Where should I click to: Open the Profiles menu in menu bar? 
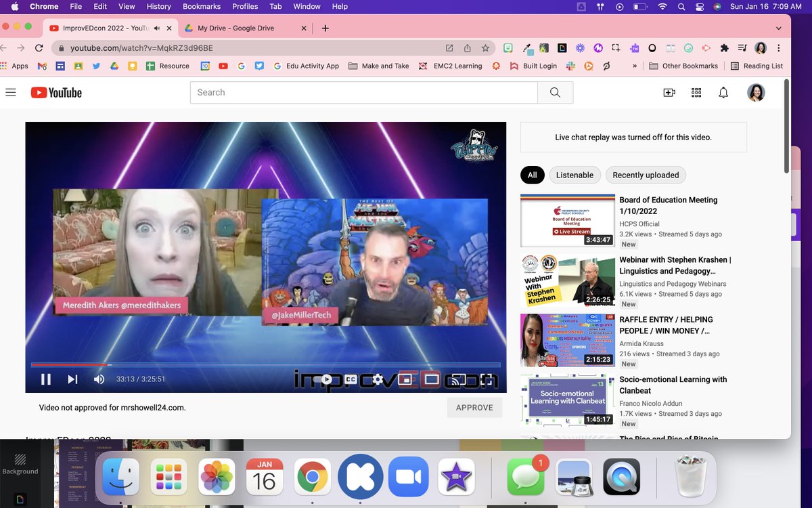coord(245,6)
